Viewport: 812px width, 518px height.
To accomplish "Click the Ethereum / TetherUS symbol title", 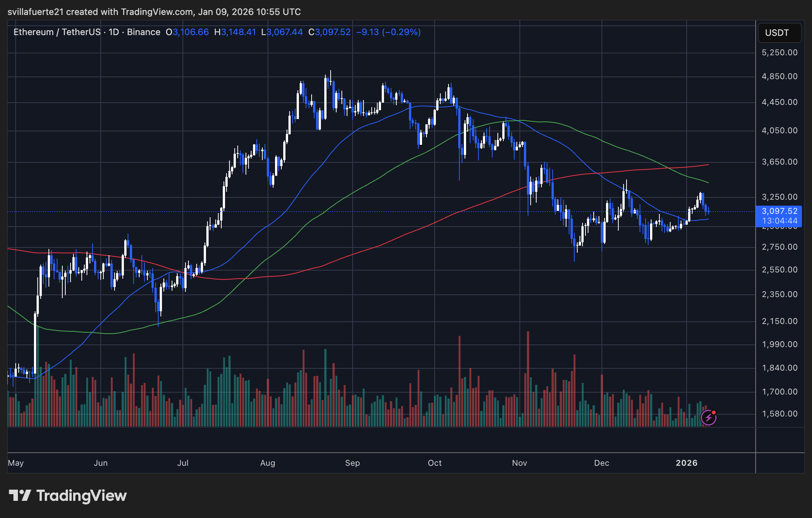I will 57,32.
